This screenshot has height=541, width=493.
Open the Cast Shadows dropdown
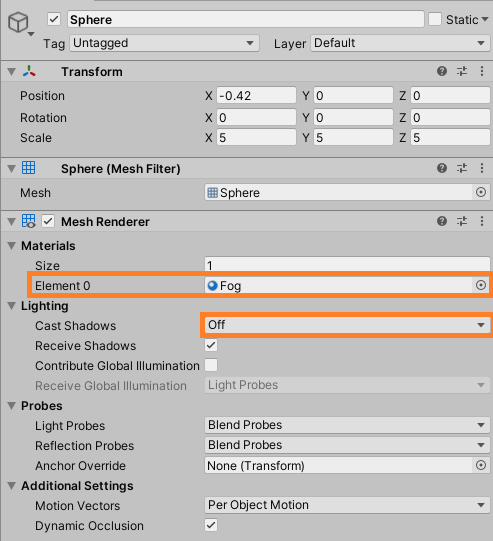click(347, 325)
